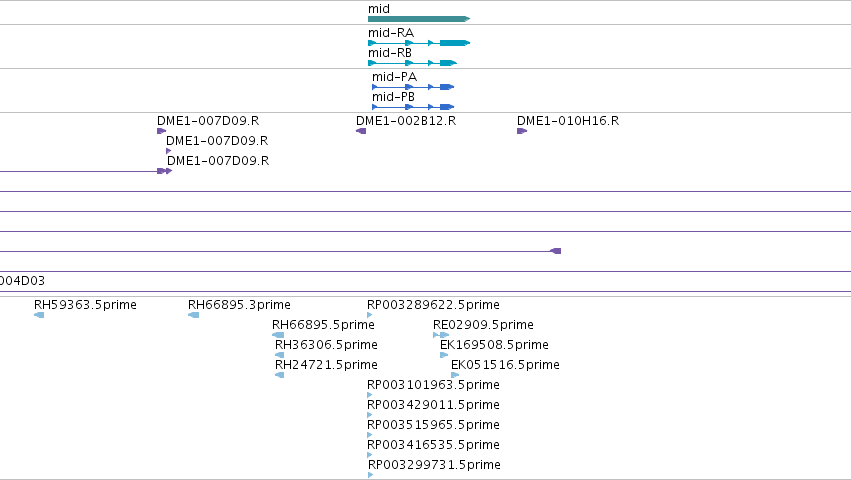Click the mid-PB protein-coding glyph
Image resolution: width=851 pixels, height=480 pixels.
(x=413, y=107)
